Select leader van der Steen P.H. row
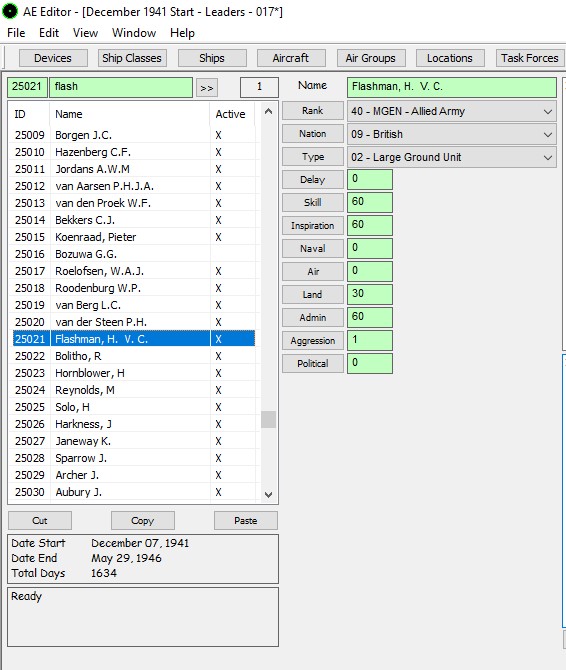Viewport: 566px width, 670px height. 132,322
